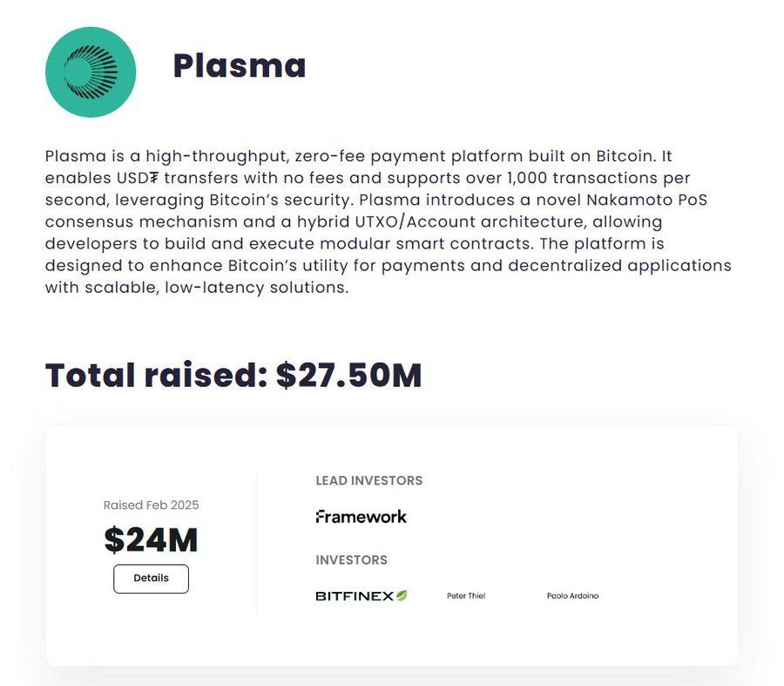Click the LEAD INVESTORS section label
Image resolution: width=784 pixels, height=686 pixels.
369,480
